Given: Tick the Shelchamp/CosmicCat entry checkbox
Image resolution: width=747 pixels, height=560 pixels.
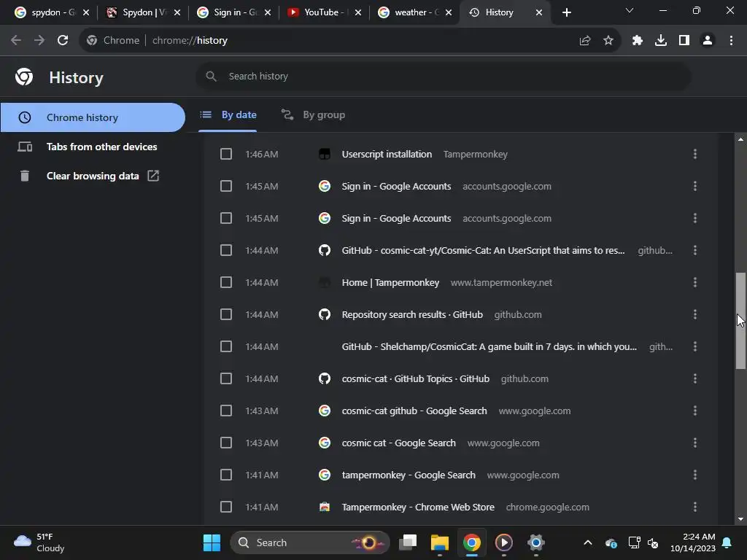Looking at the screenshot, I should click(x=226, y=346).
